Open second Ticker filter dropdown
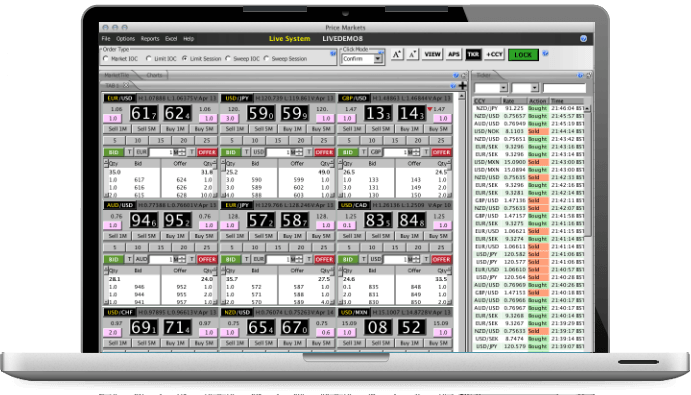 tap(525, 88)
